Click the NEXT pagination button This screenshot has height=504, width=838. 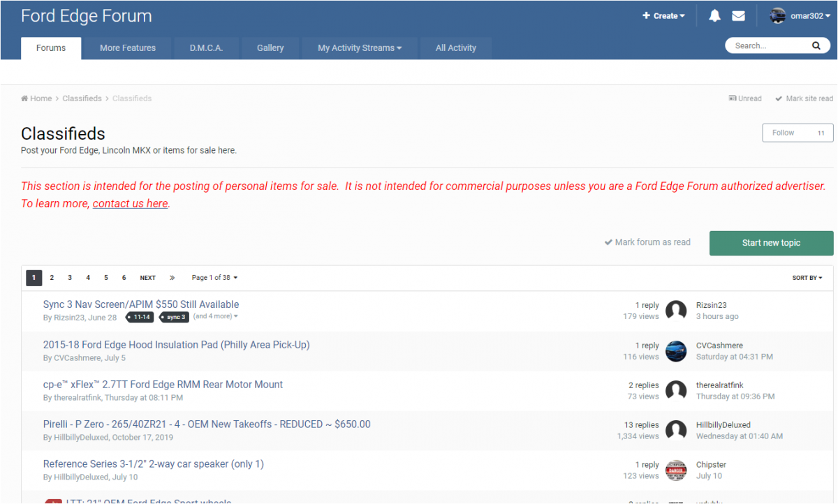point(148,278)
